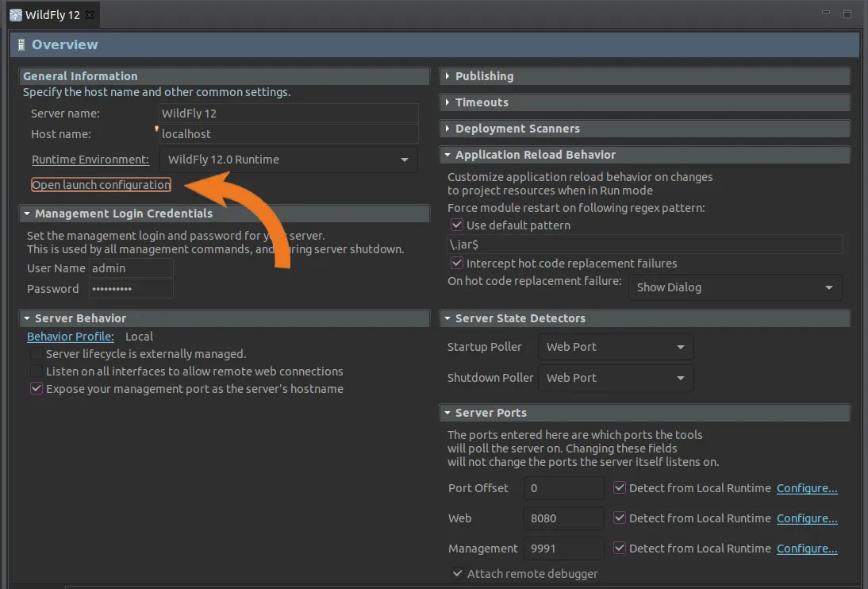868x589 pixels.
Task: Open the hot code replacement failure dropdown
Action: click(735, 287)
